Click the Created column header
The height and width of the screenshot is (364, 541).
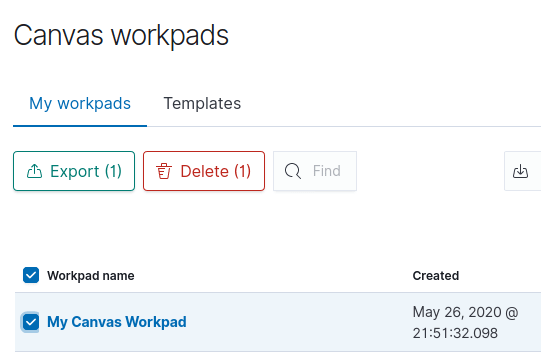pos(436,276)
